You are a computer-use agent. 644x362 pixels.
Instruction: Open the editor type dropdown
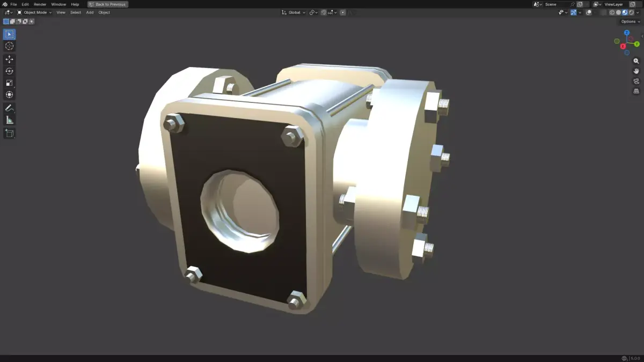pyautogui.click(x=9, y=12)
